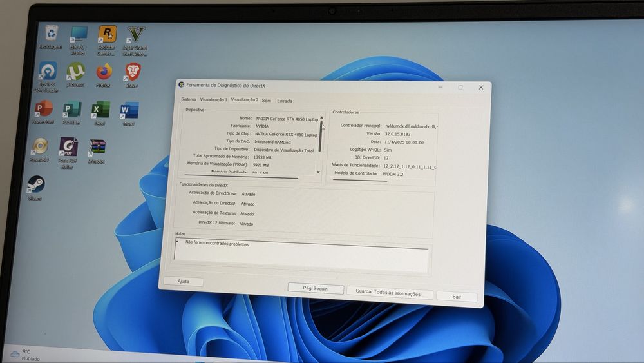The image size is (644, 363).
Task: Click the Logótipo WHQL value Sim
Action: pos(388,150)
